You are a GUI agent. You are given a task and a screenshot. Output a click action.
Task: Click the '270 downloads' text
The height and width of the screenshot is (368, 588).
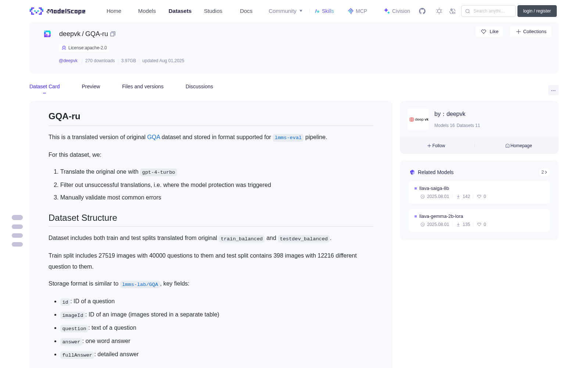pyautogui.click(x=100, y=61)
